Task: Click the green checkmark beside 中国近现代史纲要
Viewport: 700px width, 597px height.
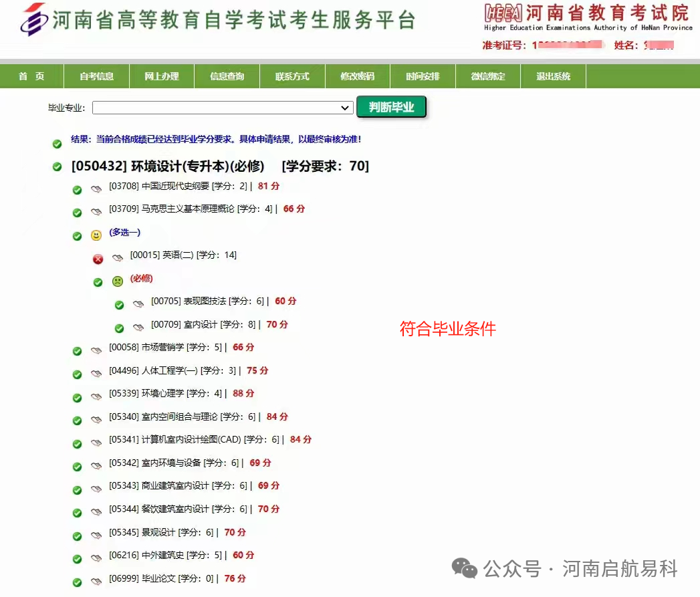Action: tap(77, 189)
